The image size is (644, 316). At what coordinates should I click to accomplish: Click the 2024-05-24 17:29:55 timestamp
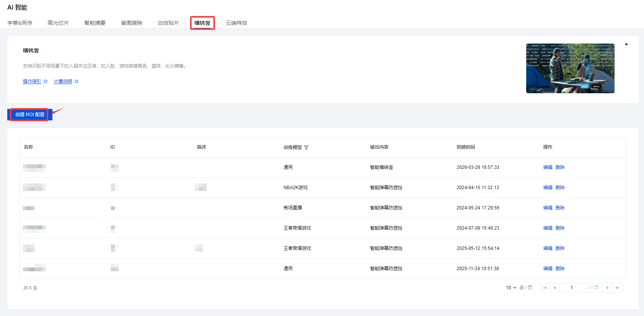[x=478, y=208]
